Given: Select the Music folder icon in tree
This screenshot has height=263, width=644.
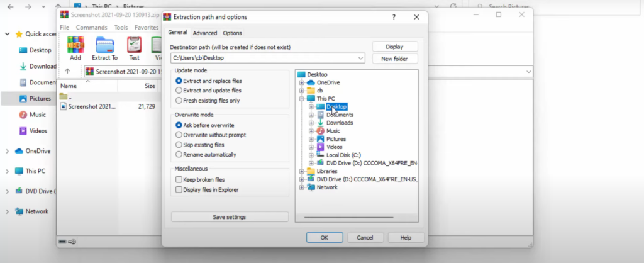Looking at the screenshot, I should tap(320, 131).
